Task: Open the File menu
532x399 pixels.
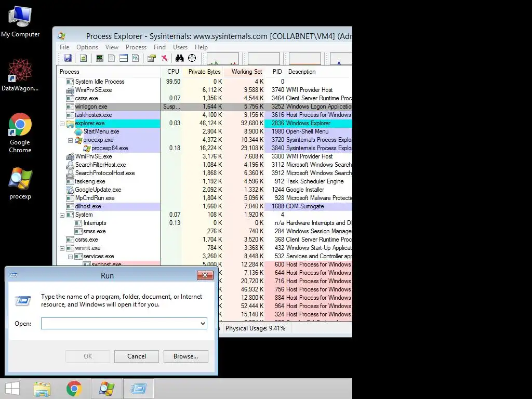Action: coord(64,47)
